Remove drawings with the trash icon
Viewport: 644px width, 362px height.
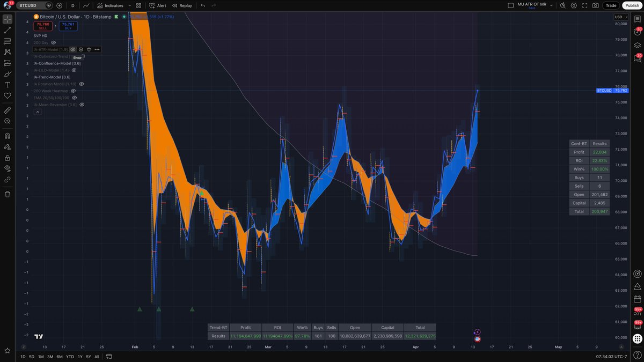click(8, 194)
